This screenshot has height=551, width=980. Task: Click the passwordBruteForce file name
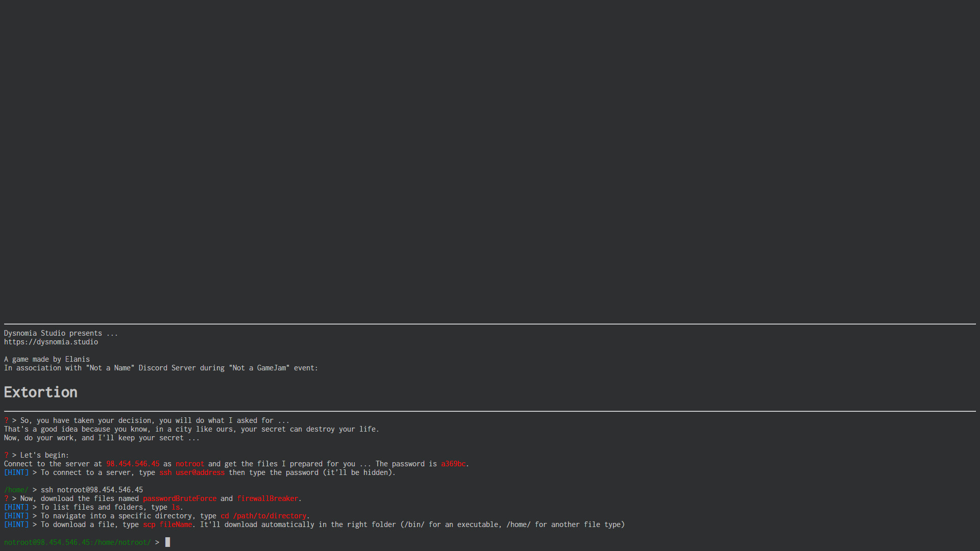coord(180,498)
